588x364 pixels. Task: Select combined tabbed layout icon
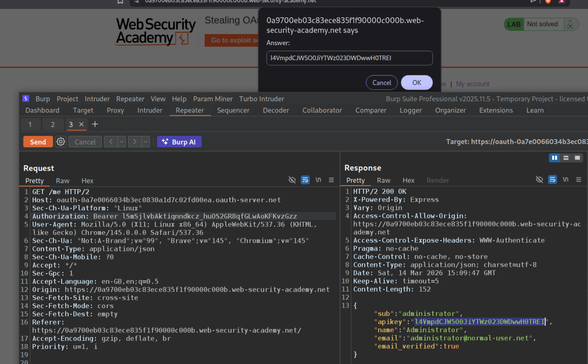pyautogui.click(x=577, y=158)
